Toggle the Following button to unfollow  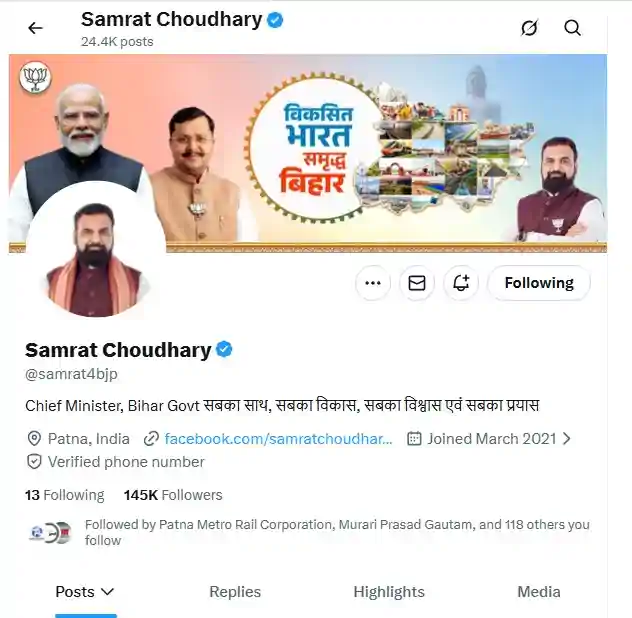pyautogui.click(x=539, y=283)
